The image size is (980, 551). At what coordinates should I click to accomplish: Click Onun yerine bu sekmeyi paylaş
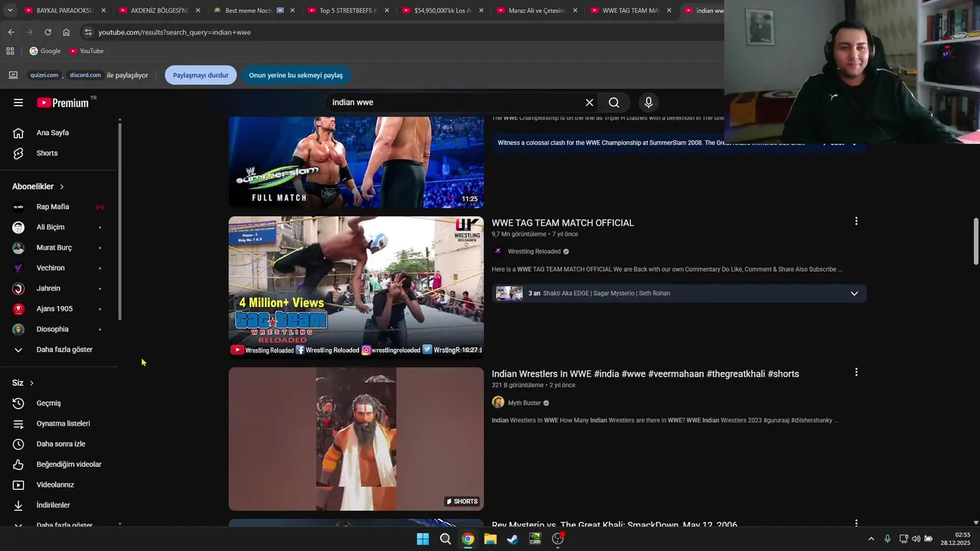[296, 75]
